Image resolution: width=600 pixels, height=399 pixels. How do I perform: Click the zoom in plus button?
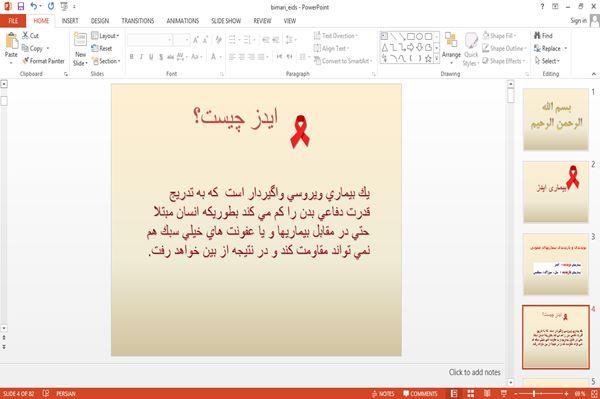tap(566, 394)
